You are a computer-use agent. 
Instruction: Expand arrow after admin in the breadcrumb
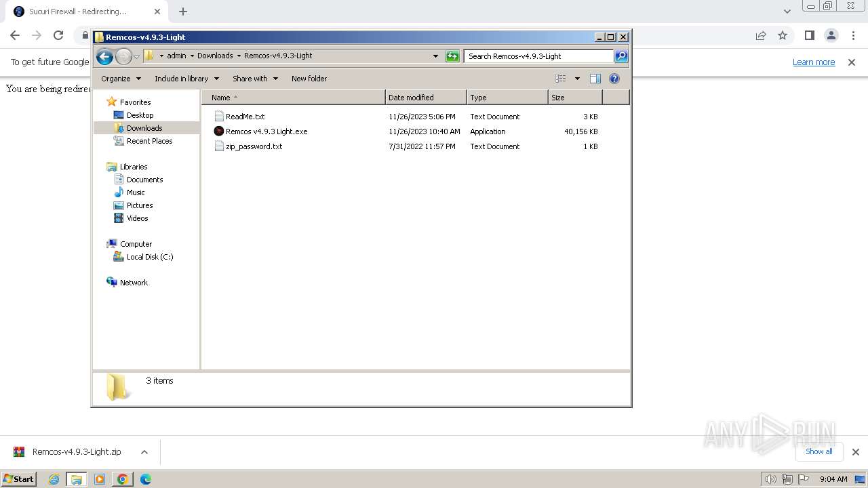(191, 56)
